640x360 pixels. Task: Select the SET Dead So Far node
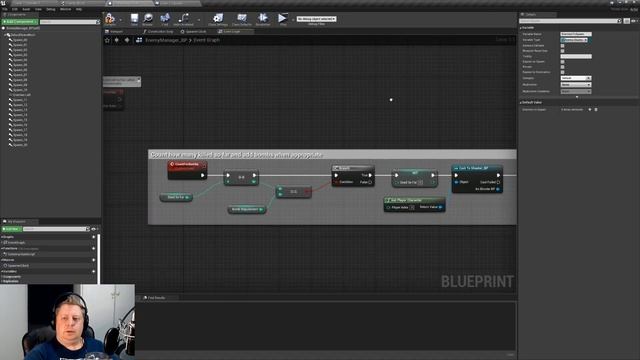point(415,178)
